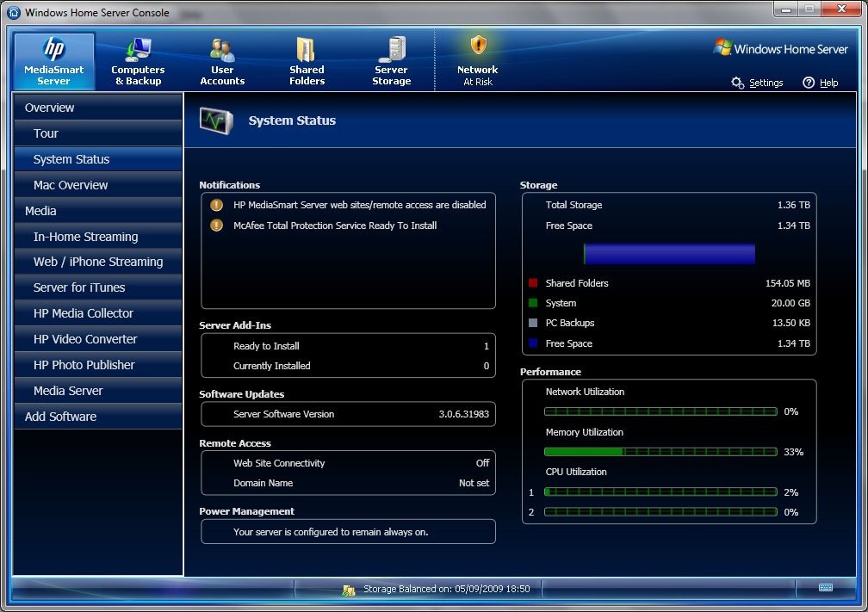This screenshot has width=868, height=612.
Task: Open In-Home Streaming page
Action: point(98,236)
